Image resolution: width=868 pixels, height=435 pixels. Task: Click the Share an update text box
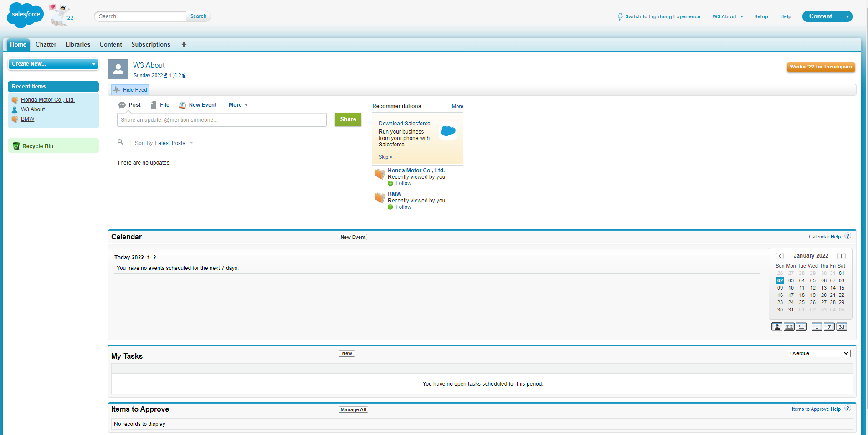[x=222, y=120]
